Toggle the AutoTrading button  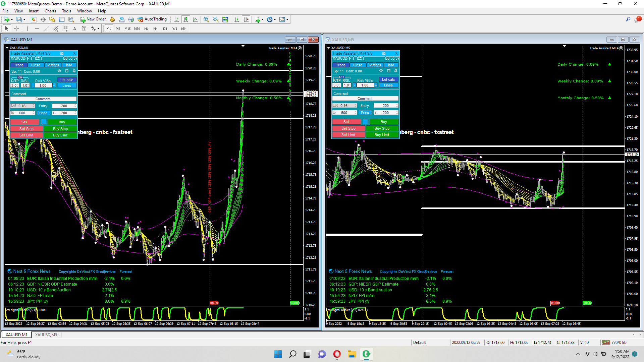click(152, 19)
